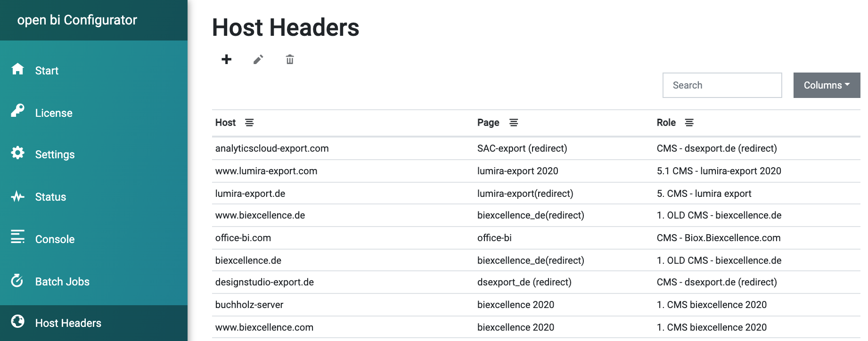868x341 pixels.
Task: Open the Status menu item
Action: (50, 197)
